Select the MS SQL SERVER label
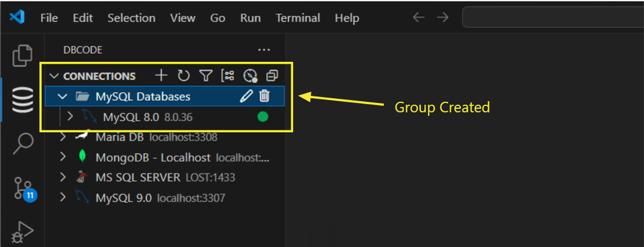The height and width of the screenshot is (247, 644). 138,177
